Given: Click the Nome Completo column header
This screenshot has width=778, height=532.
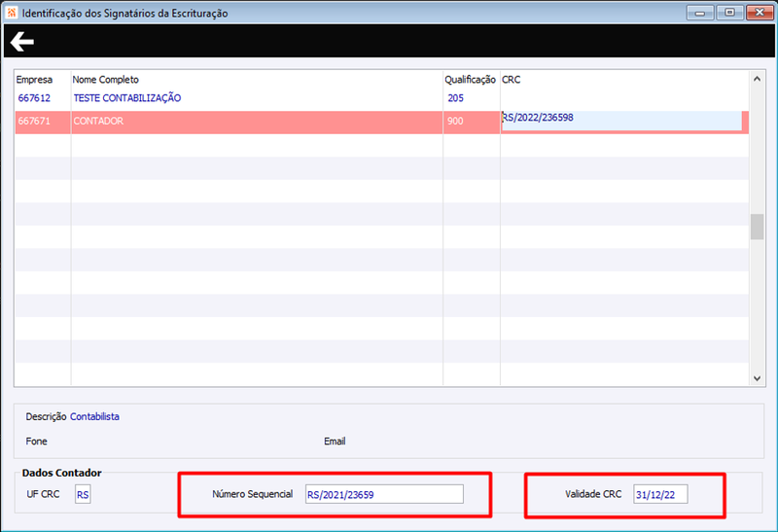Looking at the screenshot, I should tap(106, 80).
